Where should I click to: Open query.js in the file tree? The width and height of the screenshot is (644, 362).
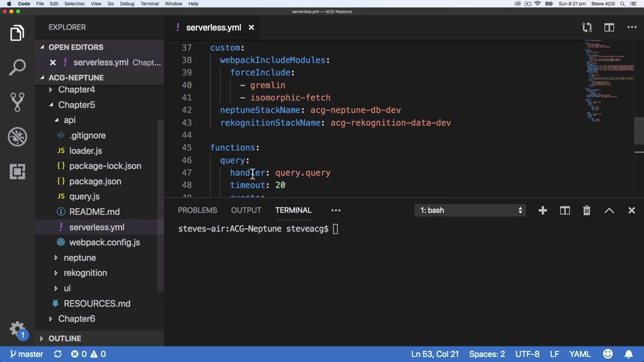(x=84, y=197)
